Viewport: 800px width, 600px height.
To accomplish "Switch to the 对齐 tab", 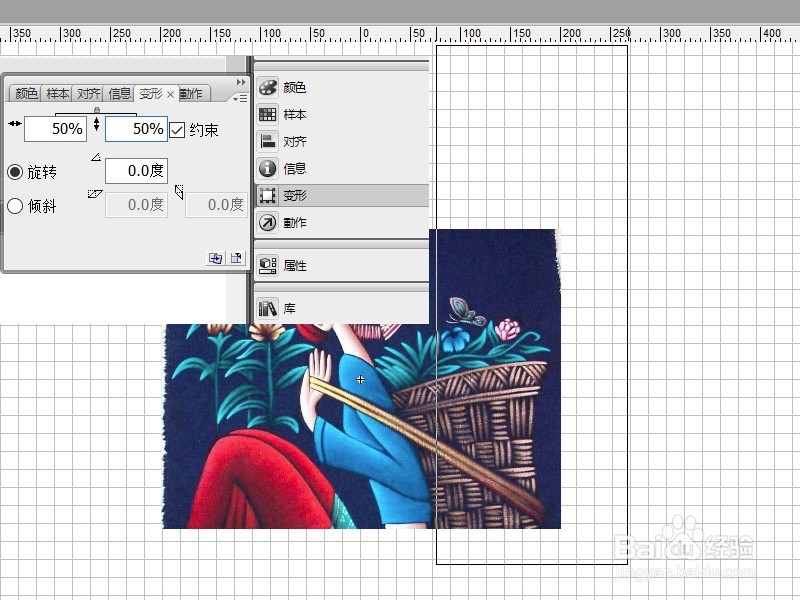I will coord(88,93).
